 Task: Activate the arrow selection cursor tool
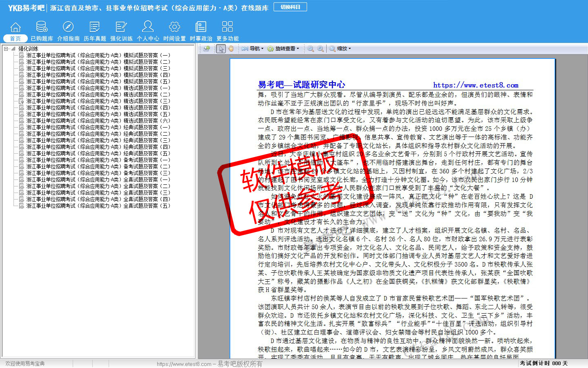tap(221, 49)
